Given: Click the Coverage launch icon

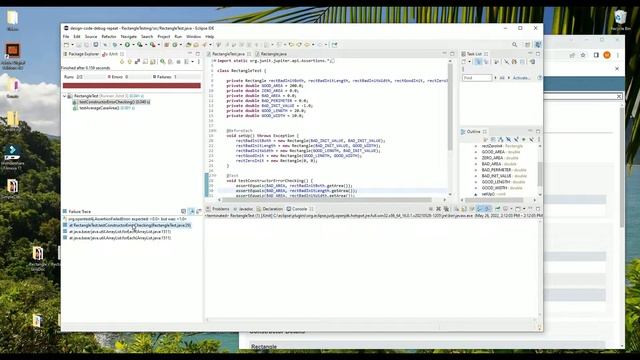Looking at the screenshot, I should [x=140, y=44].
